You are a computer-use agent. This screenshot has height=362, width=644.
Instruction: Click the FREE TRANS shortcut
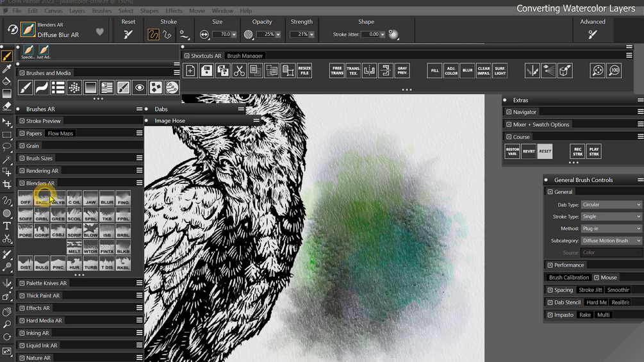tap(337, 70)
